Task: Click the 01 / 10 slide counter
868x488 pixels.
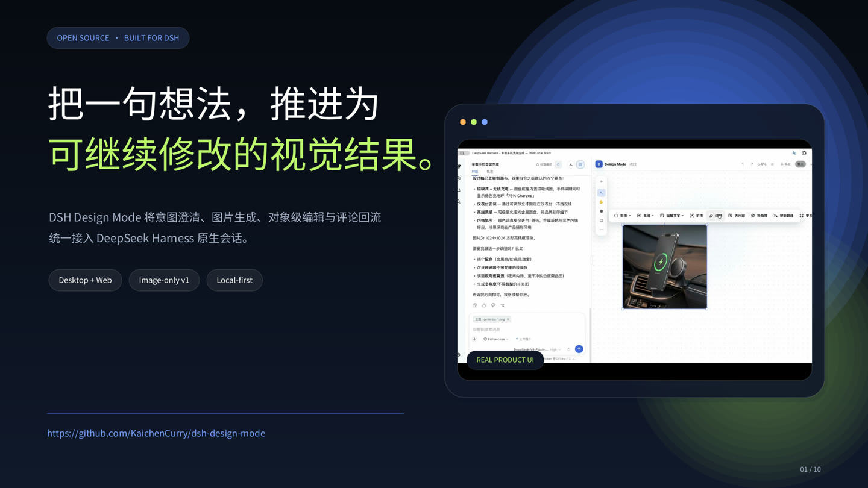Action: (810, 469)
